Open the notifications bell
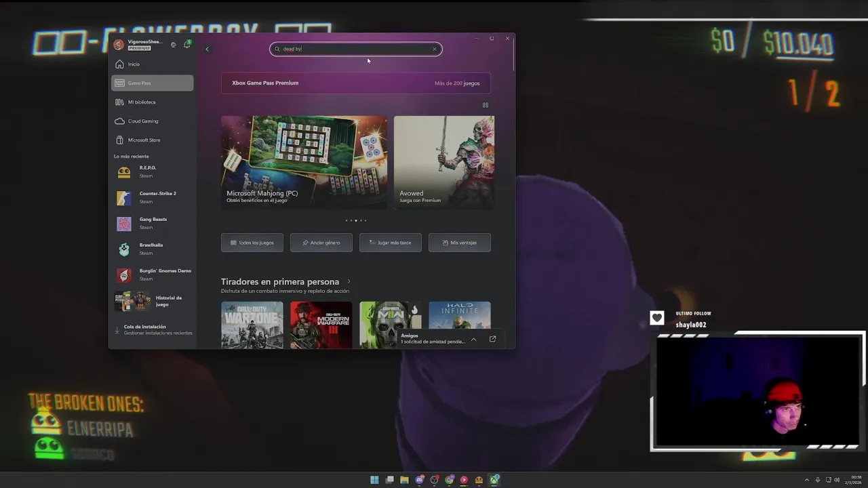This screenshot has width=868, height=488. point(187,45)
